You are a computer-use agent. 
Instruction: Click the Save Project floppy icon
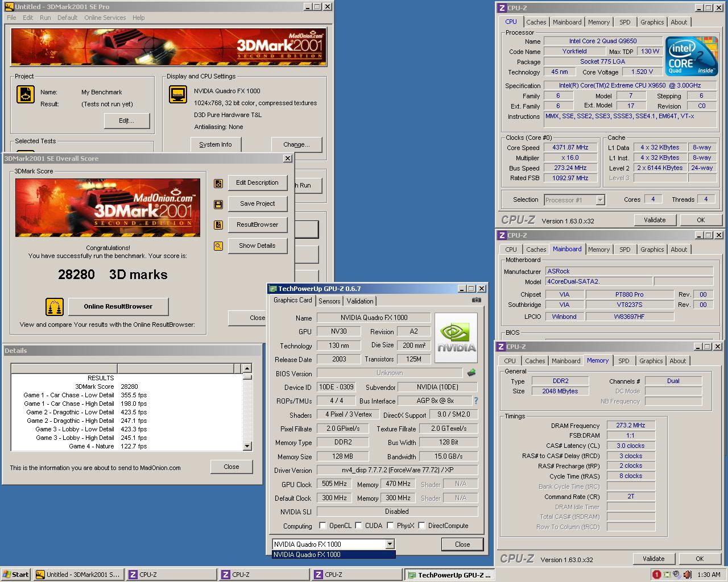(218, 205)
